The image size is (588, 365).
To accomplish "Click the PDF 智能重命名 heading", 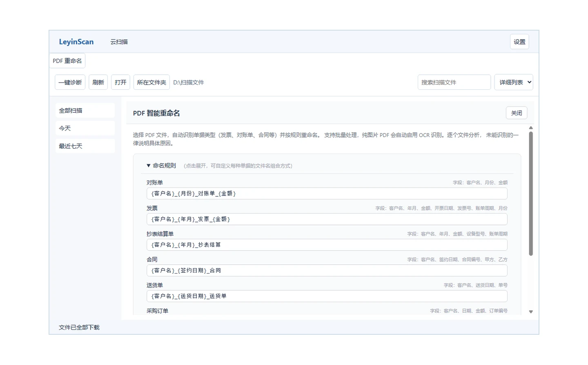I will [x=156, y=113].
